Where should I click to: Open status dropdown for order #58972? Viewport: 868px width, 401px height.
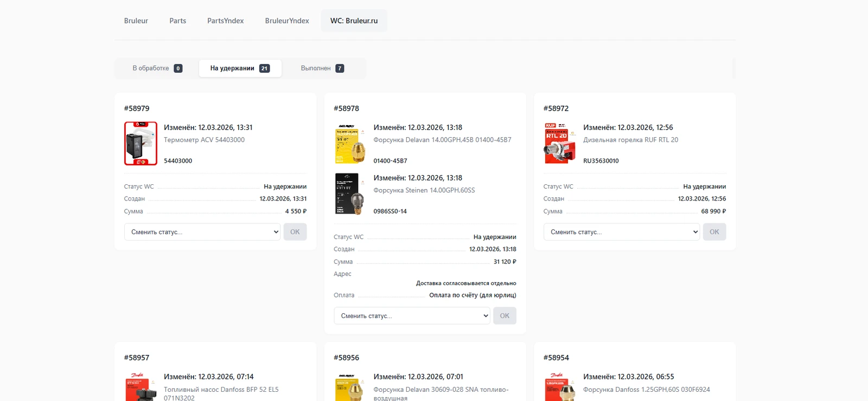pos(622,232)
